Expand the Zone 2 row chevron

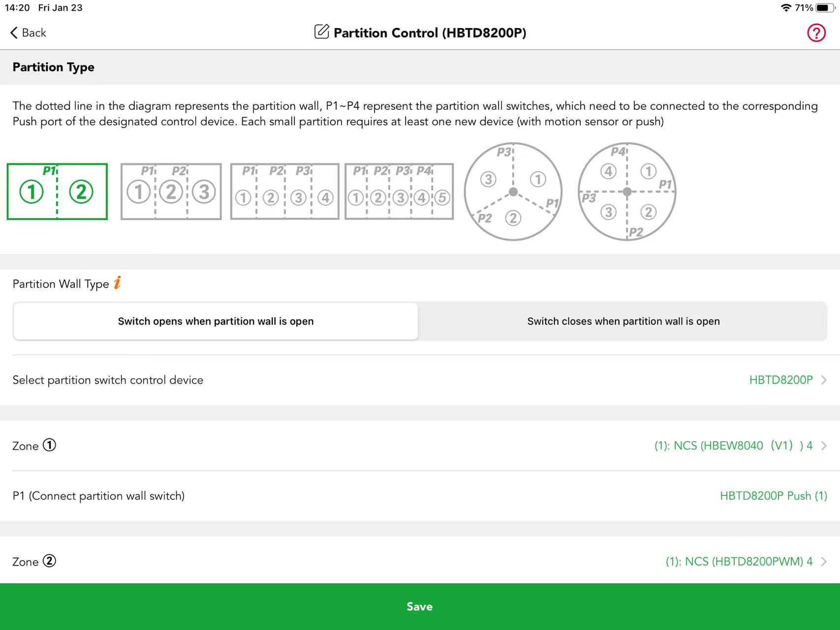pos(824,562)
